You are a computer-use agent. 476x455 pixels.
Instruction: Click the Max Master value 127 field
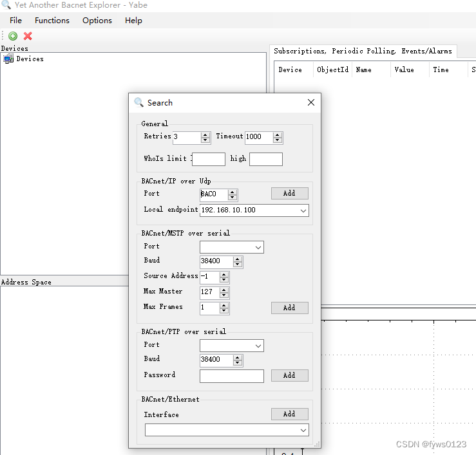point(210,292)
